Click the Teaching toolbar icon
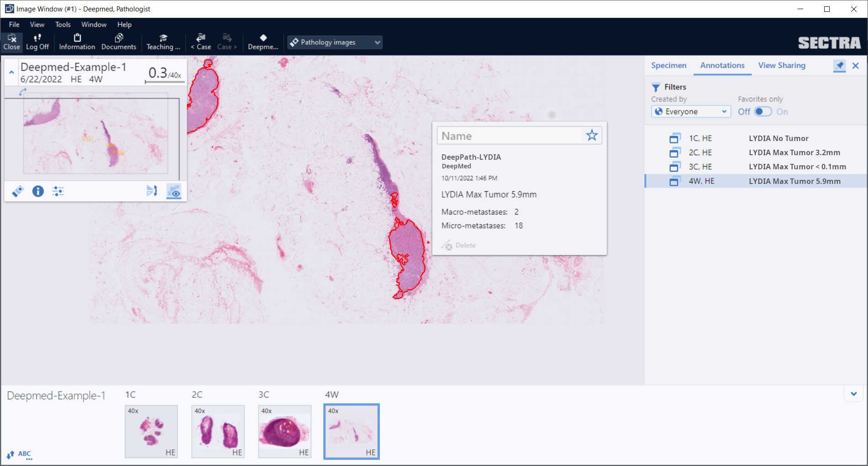This screenshot has width=868, height=466. click(x=163, y=42)
